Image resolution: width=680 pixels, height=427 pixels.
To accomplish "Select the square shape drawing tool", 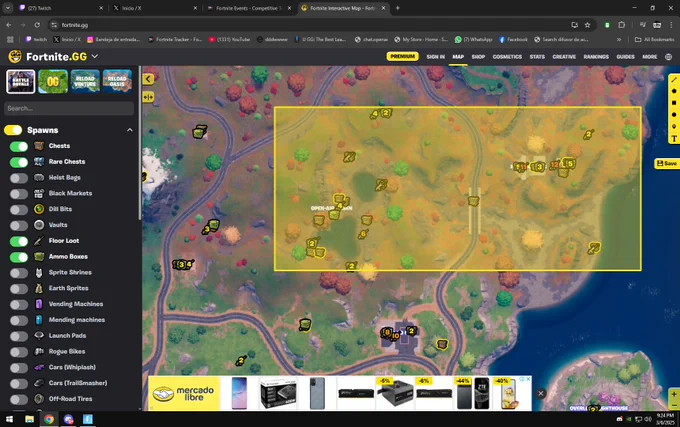I will coord(674,103).
